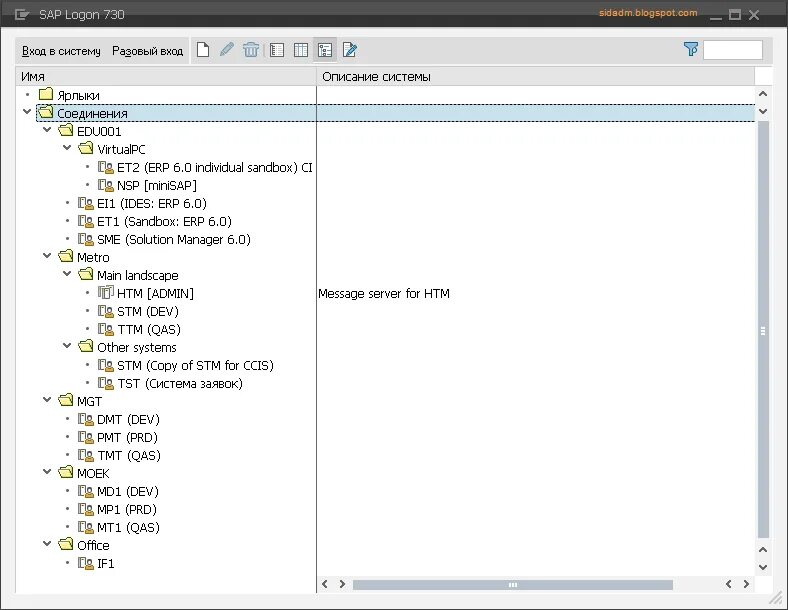The height and width of the screenshot is (610, 788).
Task: Click the edit entry pencil icon
Action: pos(227,50)
